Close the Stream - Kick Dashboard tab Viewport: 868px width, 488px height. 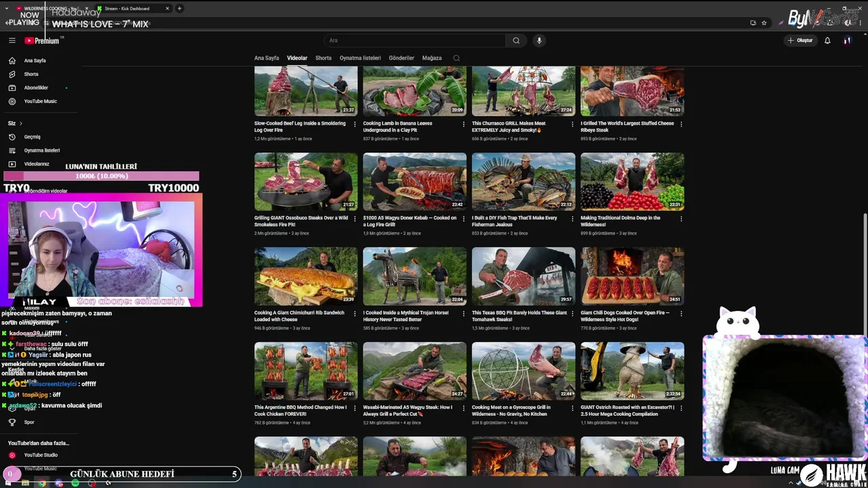167,9
